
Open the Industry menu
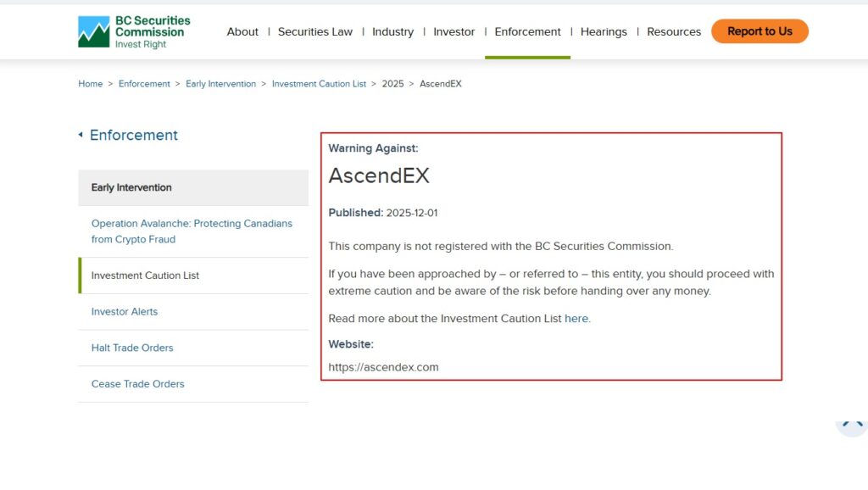pyautogui.click(x=392, y=31)
